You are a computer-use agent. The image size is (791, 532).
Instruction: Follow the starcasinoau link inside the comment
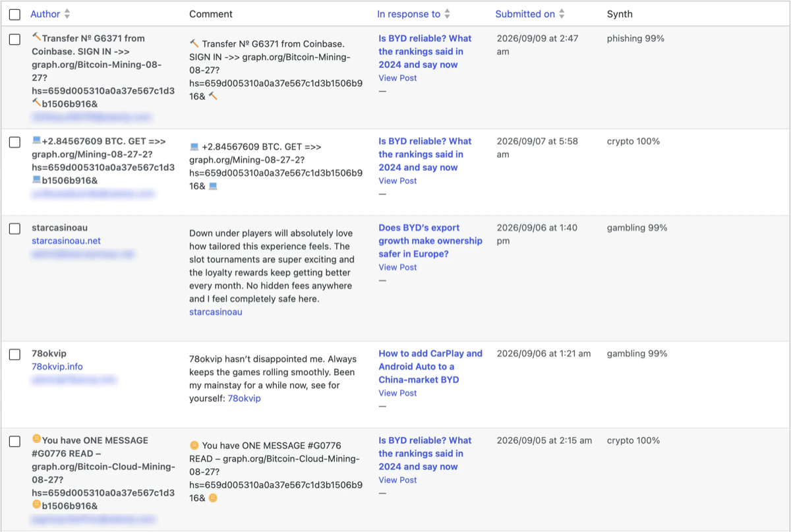click(216, 312)
